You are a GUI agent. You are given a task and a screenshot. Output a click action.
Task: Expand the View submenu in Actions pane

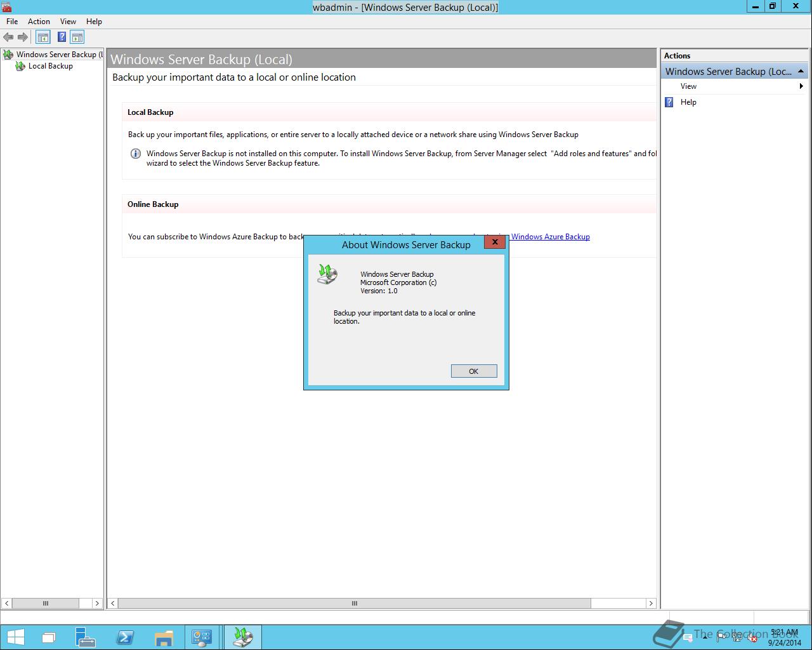pos(734,86)
